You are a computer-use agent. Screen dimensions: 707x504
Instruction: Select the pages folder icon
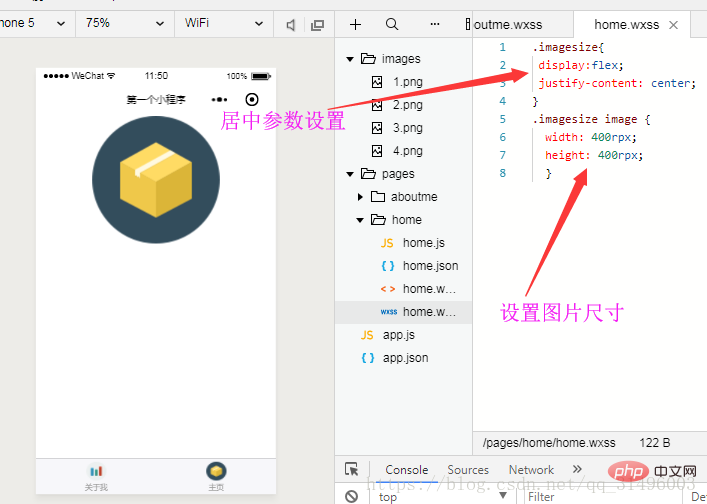point(368,174)
